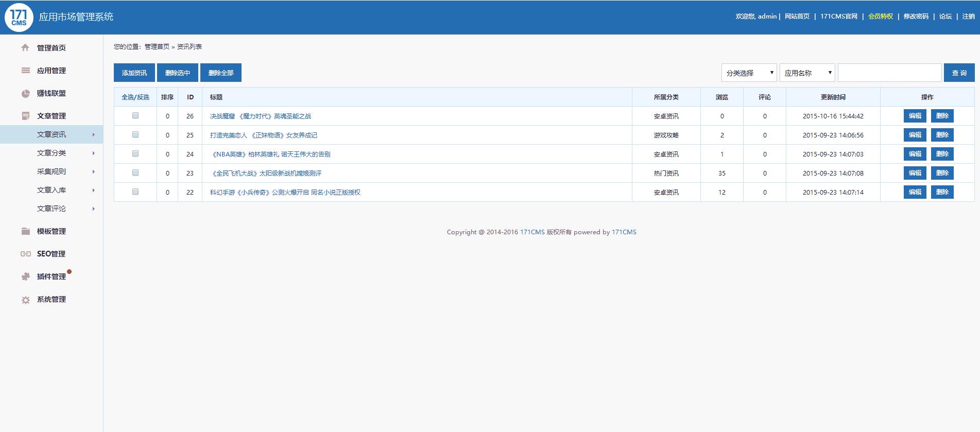Image resolution: width=980 pixels, height=432 pixels.
Task: Click the 模板管理 sidebar icon
Action: 25,231
